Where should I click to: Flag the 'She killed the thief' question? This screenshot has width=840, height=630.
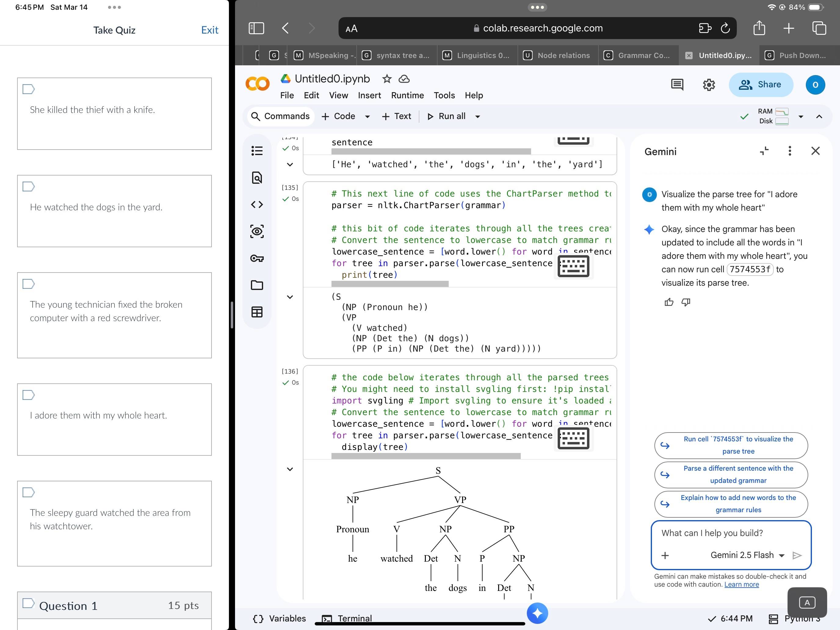pos(28,89)
